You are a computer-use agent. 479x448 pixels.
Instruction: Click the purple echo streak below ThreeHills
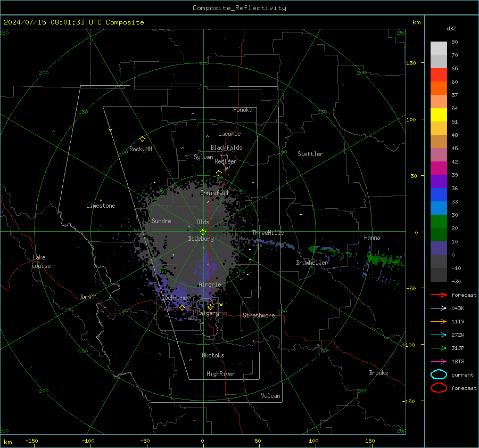pos(274,243)
